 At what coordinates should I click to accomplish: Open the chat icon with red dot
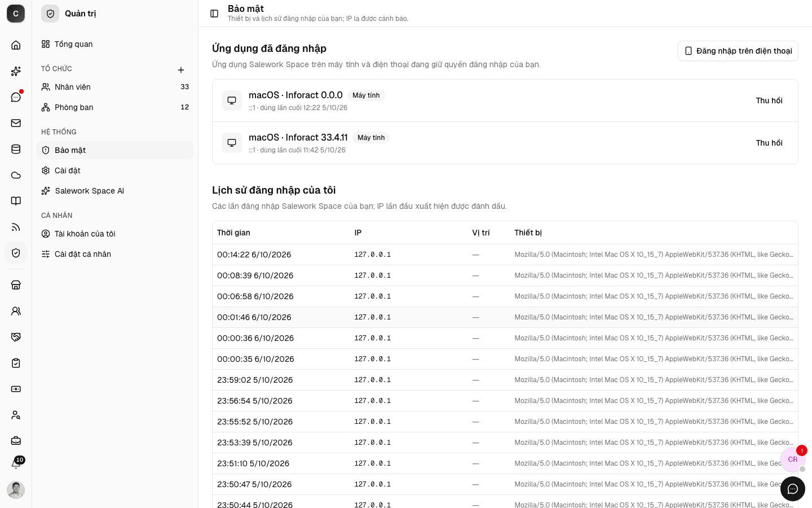[x=16, y=97]
